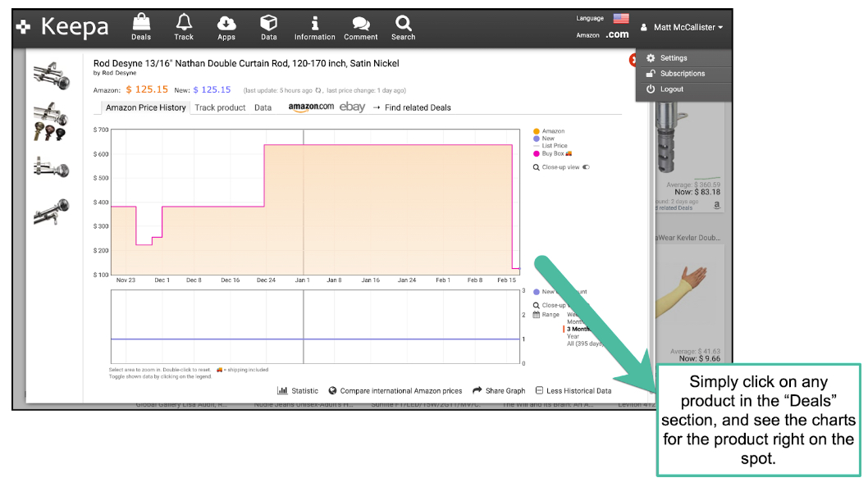Change Amazon locale .com selector
This screenshot has width=868, height=487.
point(617,34)
